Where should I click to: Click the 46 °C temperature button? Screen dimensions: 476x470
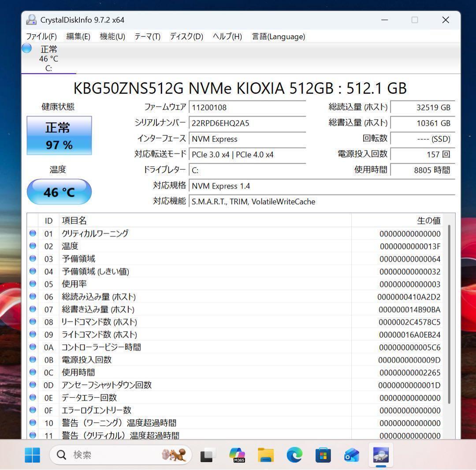59,192
